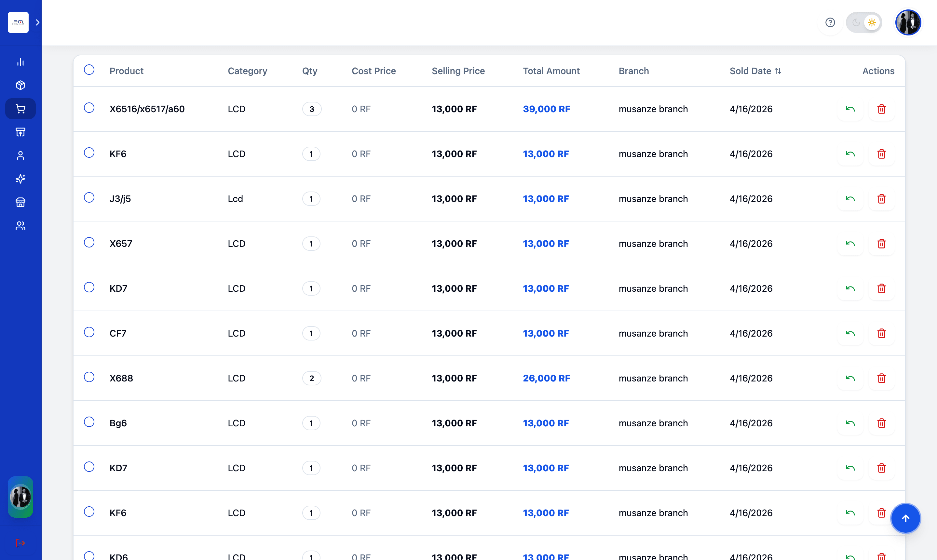The height and width of the screenshot is (560, 937).
Task: Undo the KF6 sale with green arrow
Action: tap(850, 153)
